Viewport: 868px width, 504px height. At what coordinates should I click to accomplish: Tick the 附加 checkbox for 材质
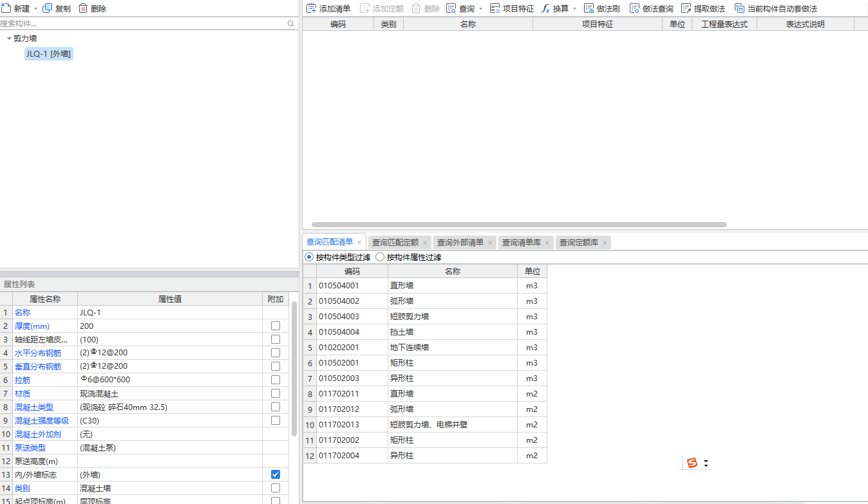276,393
